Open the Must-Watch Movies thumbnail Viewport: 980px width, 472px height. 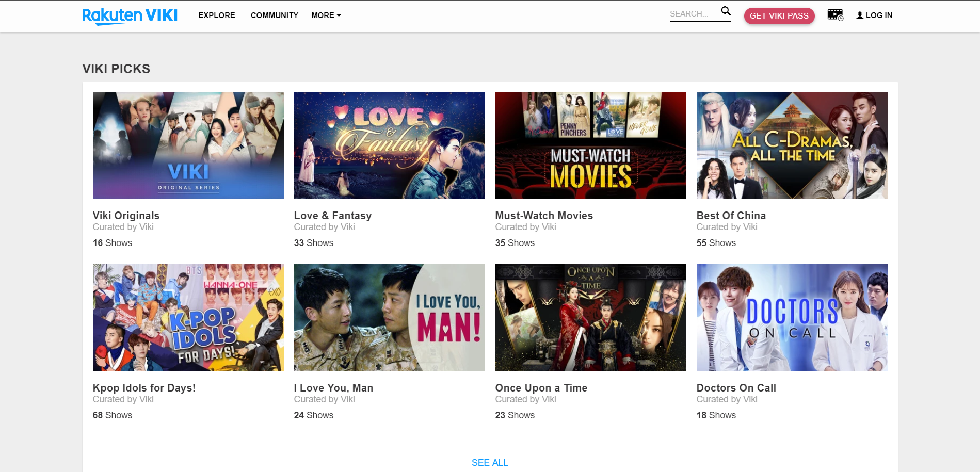coord(591,145)
